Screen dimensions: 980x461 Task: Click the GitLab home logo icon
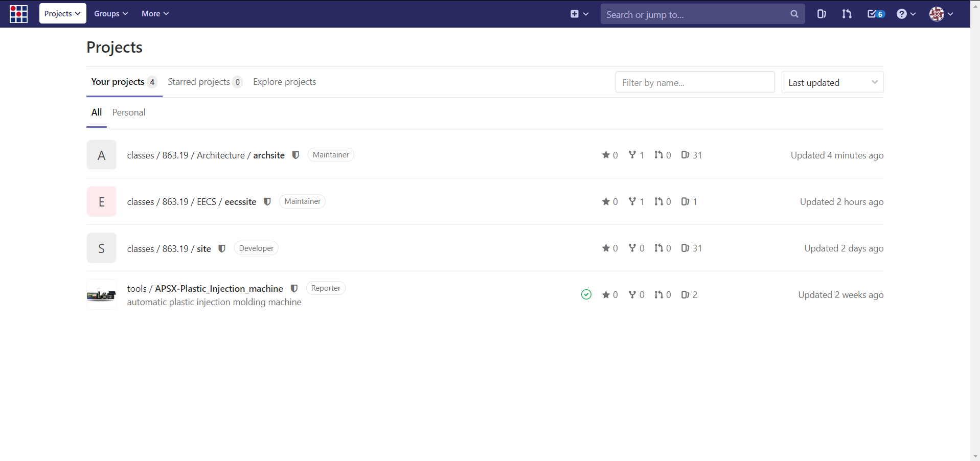click(18, 14)
